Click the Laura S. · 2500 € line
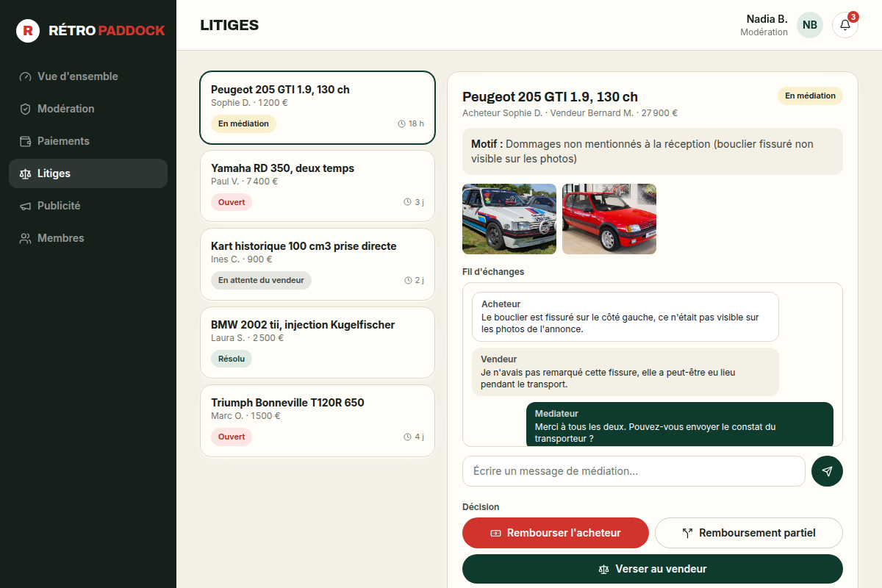 247,338
